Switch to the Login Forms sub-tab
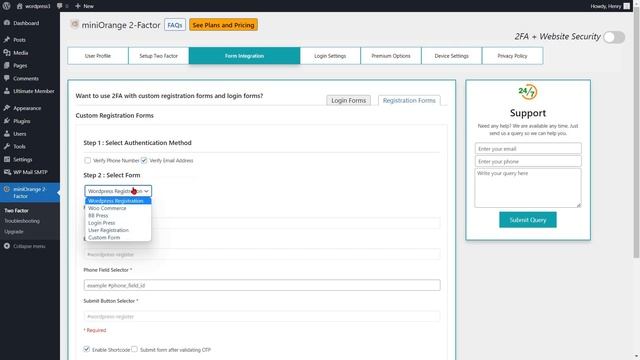Image resolution: width=640 pixels, height=360 pixels. (x=349, y=100)
